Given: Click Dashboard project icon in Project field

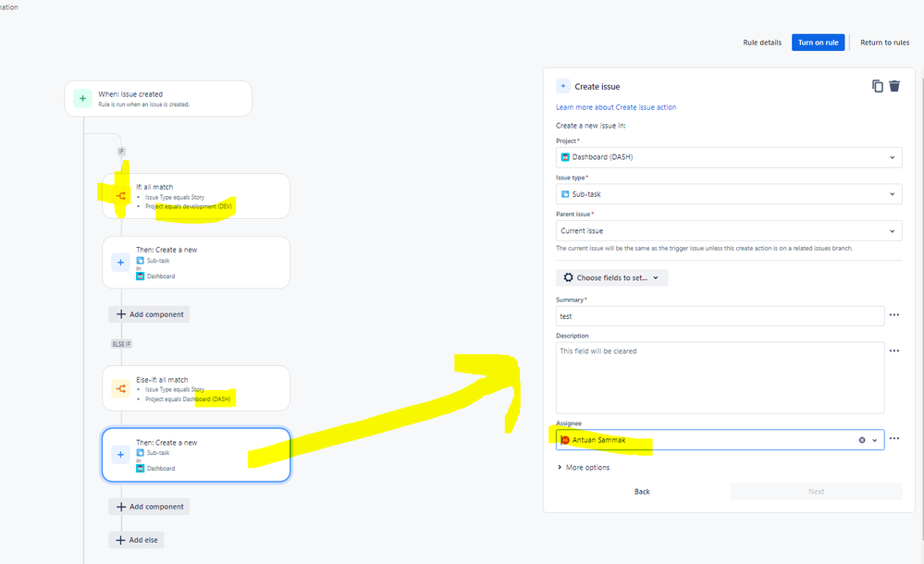Looking at the screenshot, I should tap(565, 157).
